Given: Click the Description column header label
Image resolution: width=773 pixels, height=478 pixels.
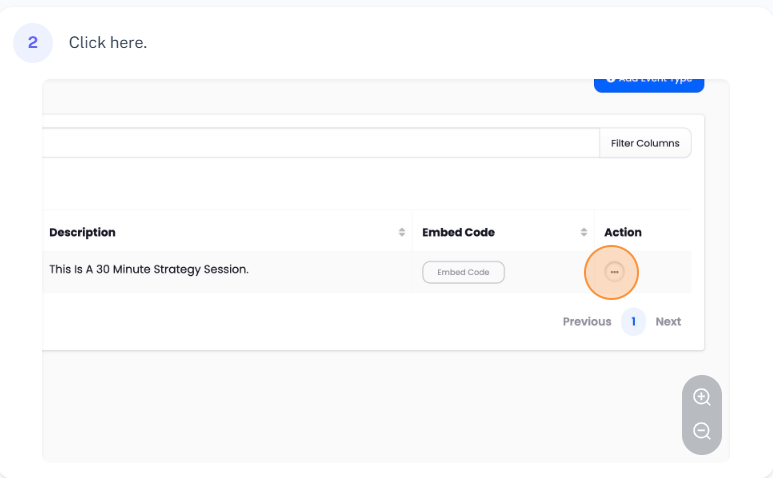Looking at the screenshot, I should 82,232.
